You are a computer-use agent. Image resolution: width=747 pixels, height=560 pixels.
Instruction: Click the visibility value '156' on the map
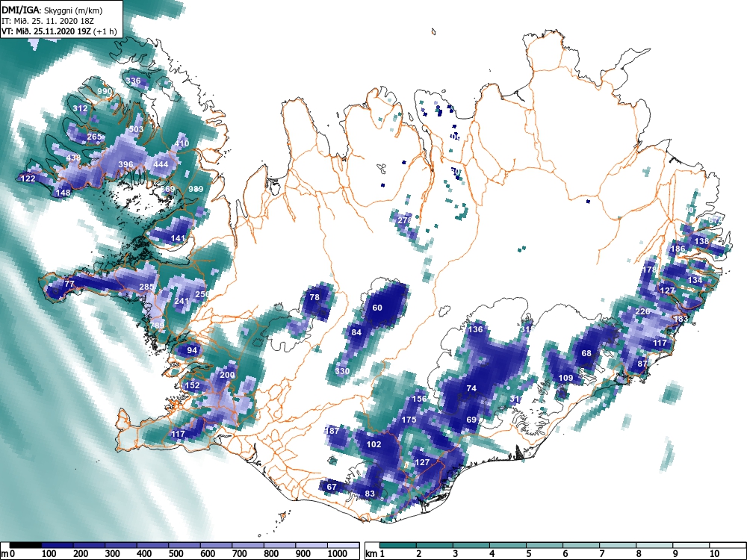[x=419, y=399]
